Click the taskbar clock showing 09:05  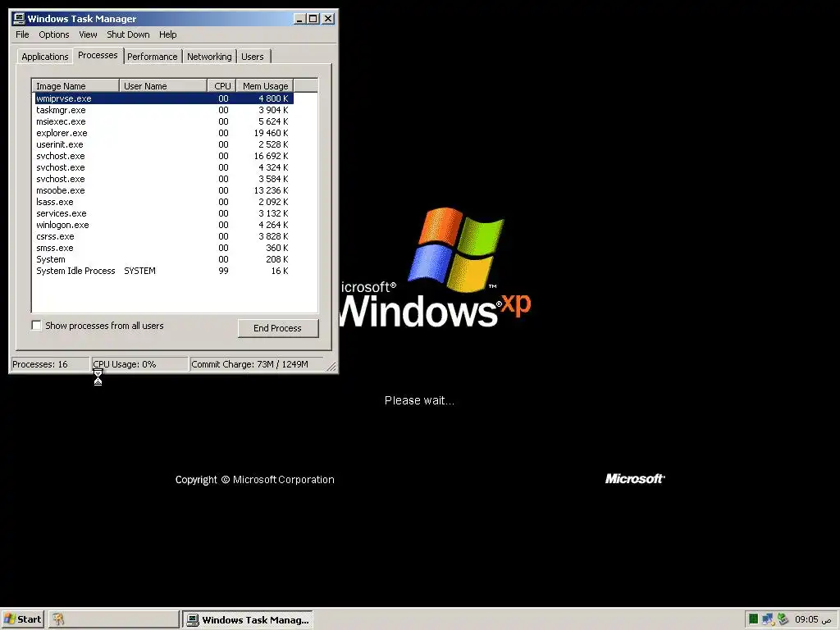coord(813,619)
